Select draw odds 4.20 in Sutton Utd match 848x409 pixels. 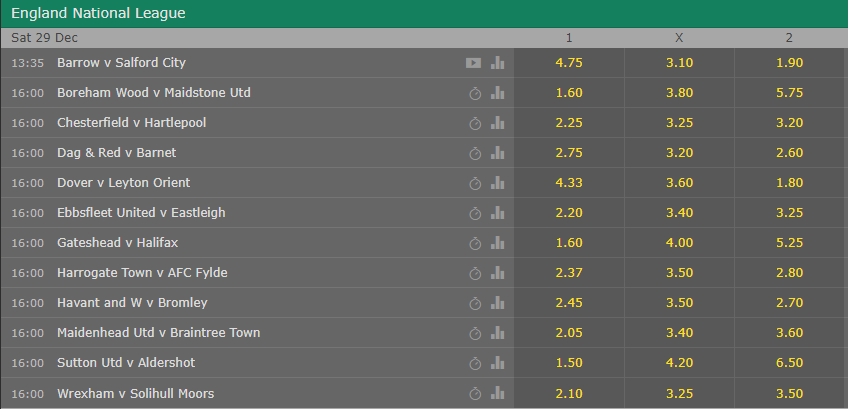tap(679, 362)
